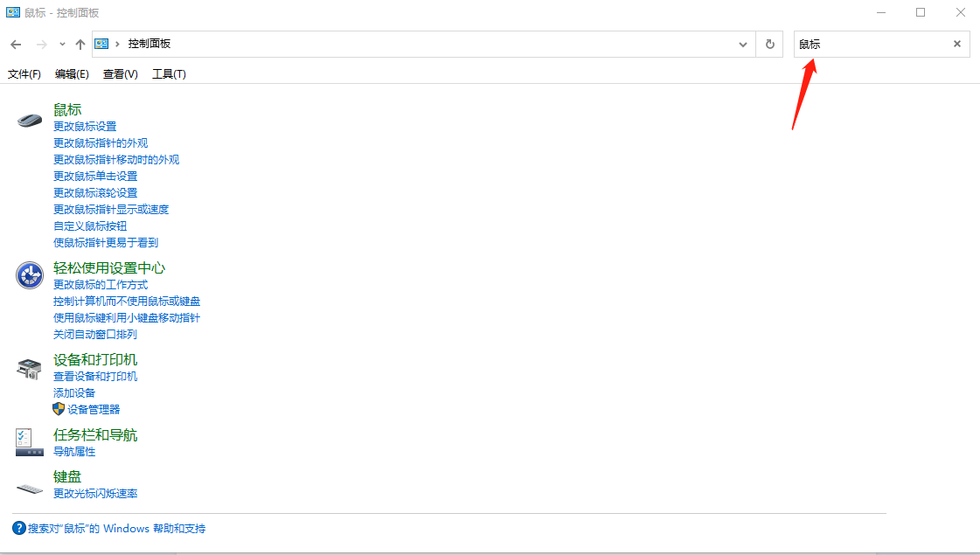Open the 轻松使用设置中心 heading
Screen dimensions: 980x555
(x=109, y=267)
